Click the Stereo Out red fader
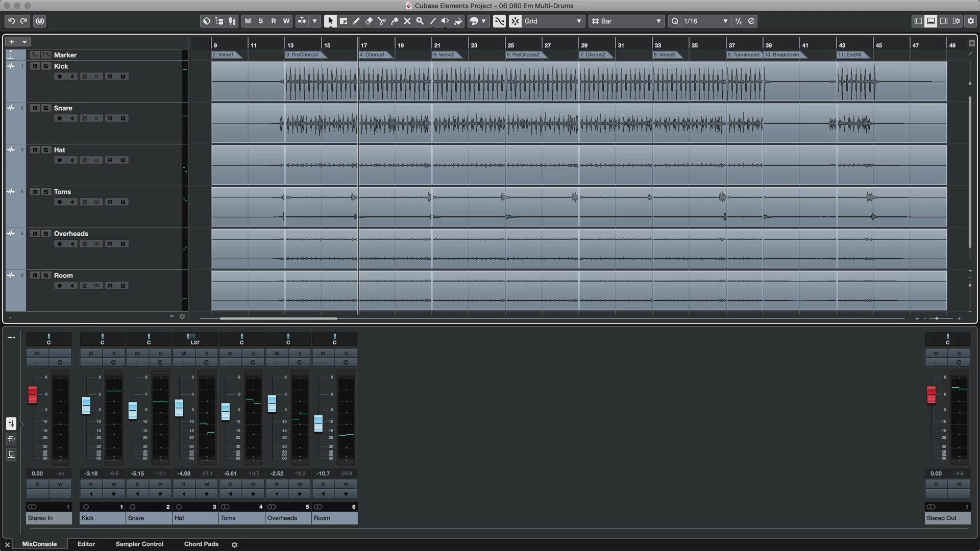This screenshot has width=980, height=551. pyautogui.click(x=932, y=394)
